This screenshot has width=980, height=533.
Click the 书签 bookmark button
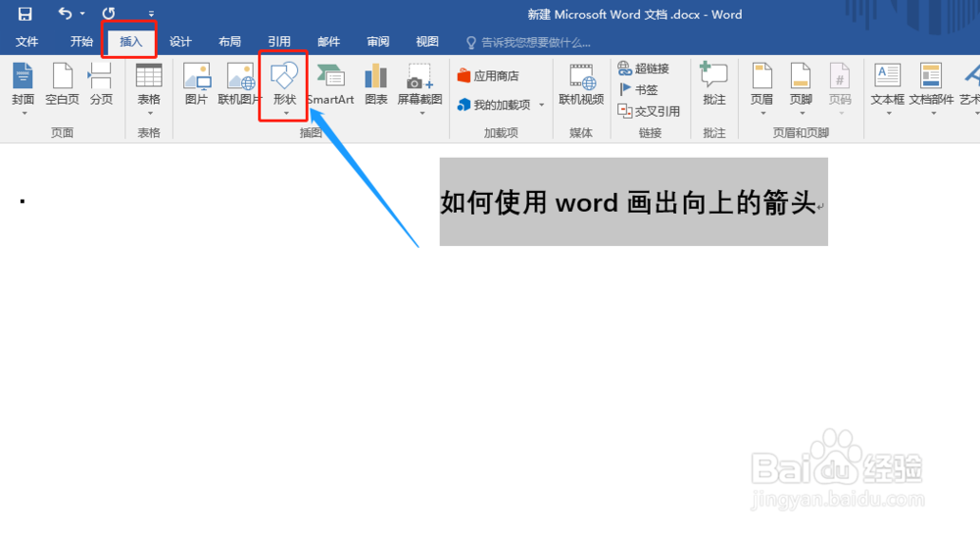[x=638, y=89]
